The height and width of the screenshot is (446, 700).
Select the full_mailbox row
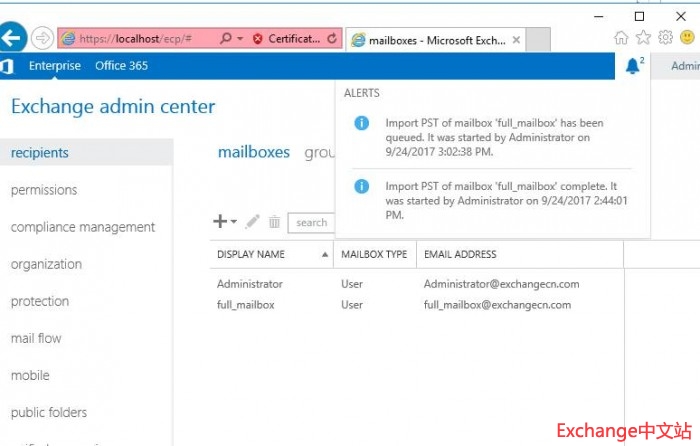(245, 305)
